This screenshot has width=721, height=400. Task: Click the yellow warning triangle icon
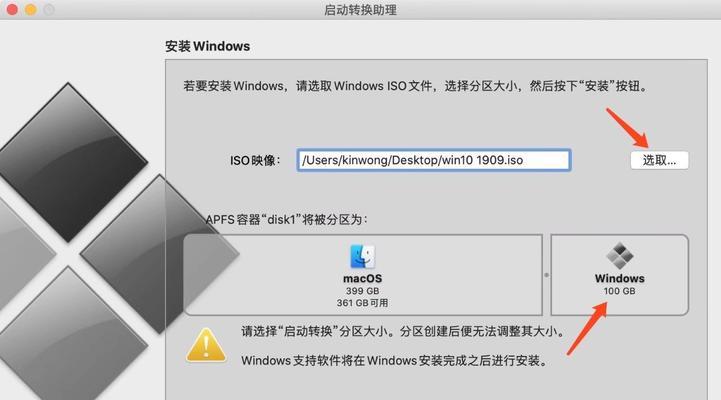[x=206, y=345]
